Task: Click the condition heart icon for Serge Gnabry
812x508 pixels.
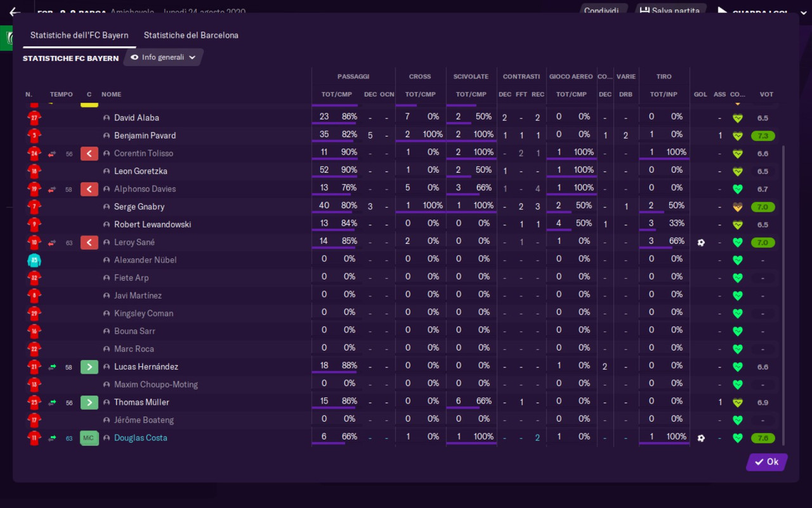Action: [737, 207]
